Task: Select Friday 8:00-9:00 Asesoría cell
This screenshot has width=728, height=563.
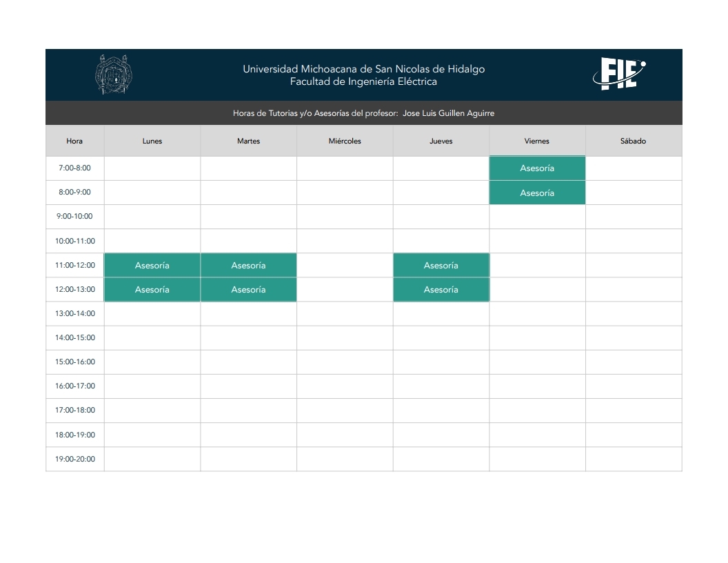Action: pyautogui.click(x=537, y=192)
